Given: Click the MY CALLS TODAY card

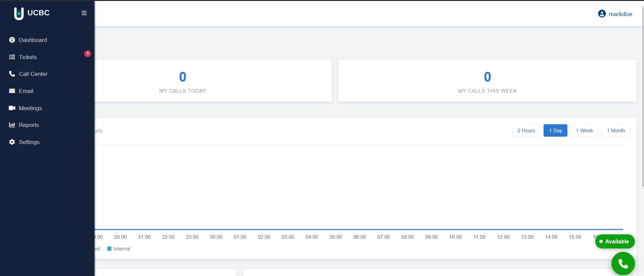Looking at the screenshot, I should click(x=213, y=81).
